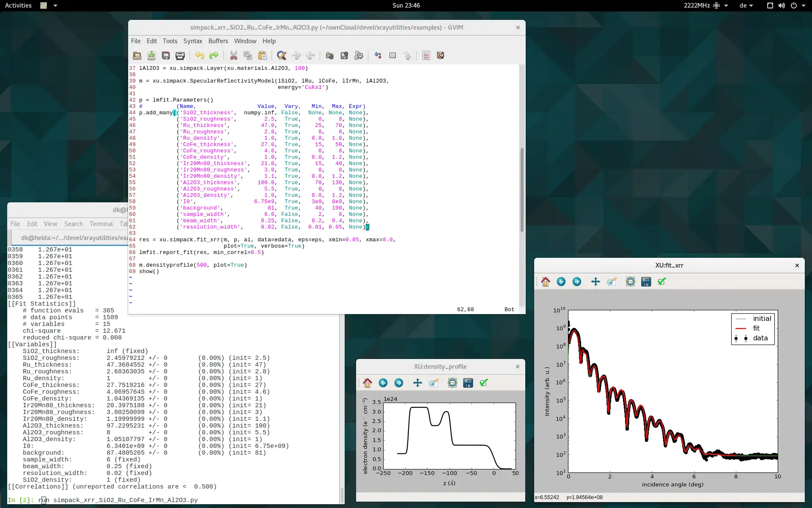Click the Syntax menu in GVIM

(192, 40)
